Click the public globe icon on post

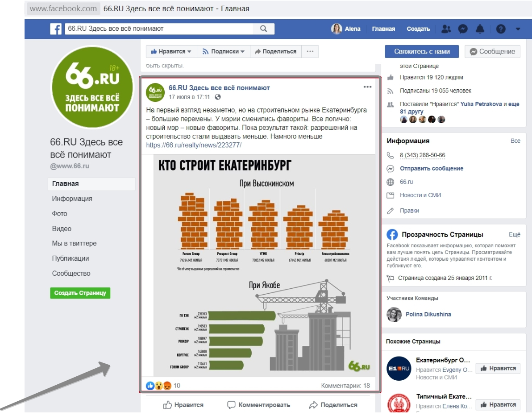[217, 97]
